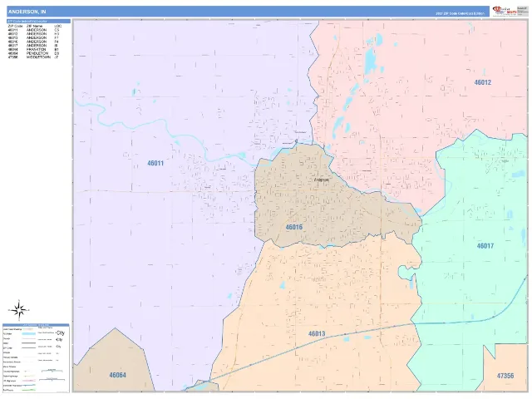Select the 46064 ZIP label on the map
Image resolution: width=532 pixels, height=399 pixels.
[117, 375]
